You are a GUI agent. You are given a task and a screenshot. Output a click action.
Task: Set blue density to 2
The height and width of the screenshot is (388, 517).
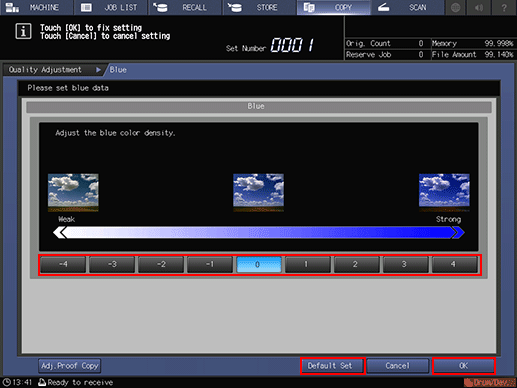357,264
